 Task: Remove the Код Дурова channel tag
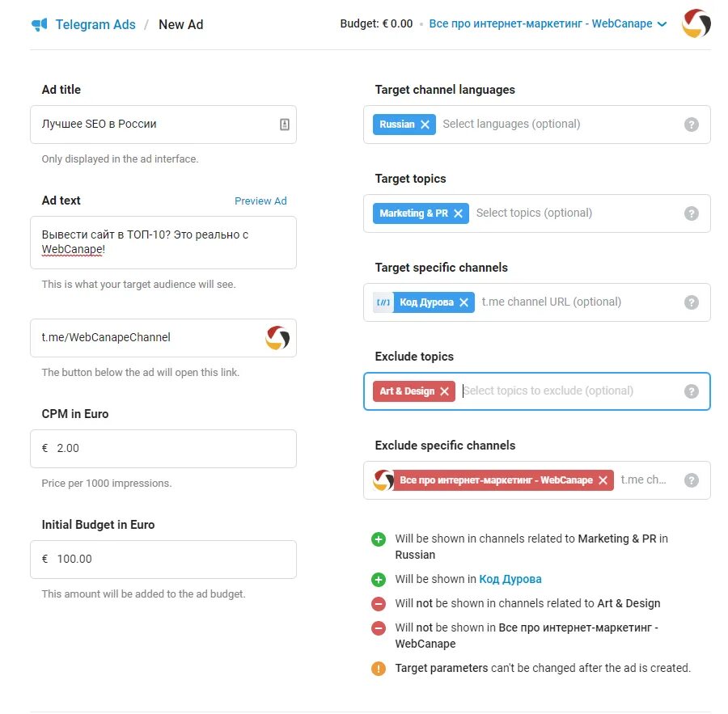[x=463, y=302]
